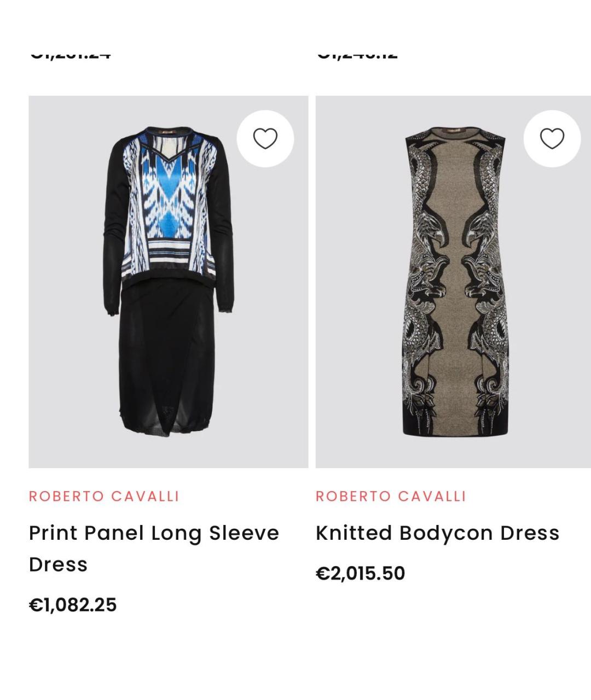Favorite the Knitted Bodycon Dress with heart
This screenshot has height=700, width=591.
[x=552, y=139]
